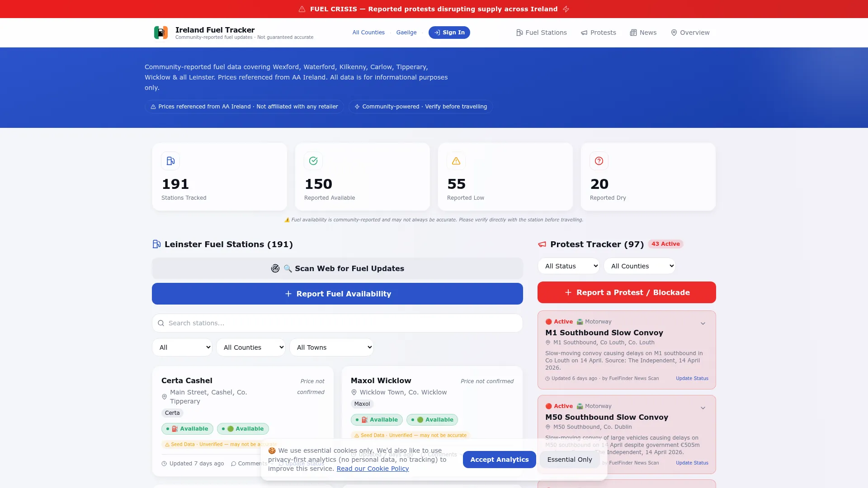Click the lightning icon in the fuel crisis banner

566,9
